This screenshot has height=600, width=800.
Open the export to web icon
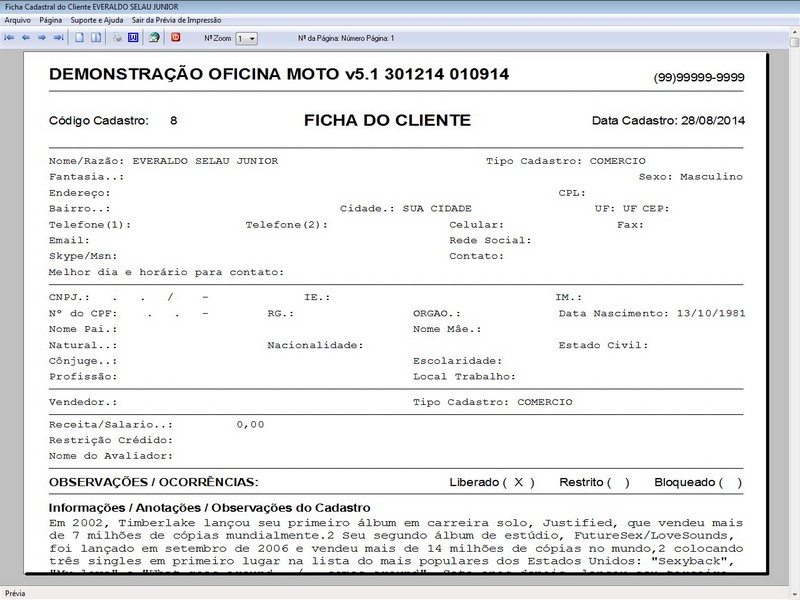[x=155, y=37]
